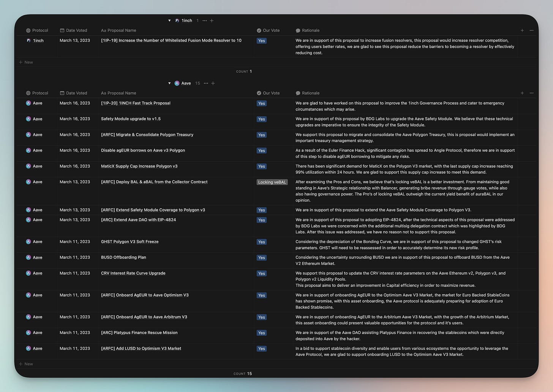Select Yes tag in the 1inch row

(x=261, y=41)
